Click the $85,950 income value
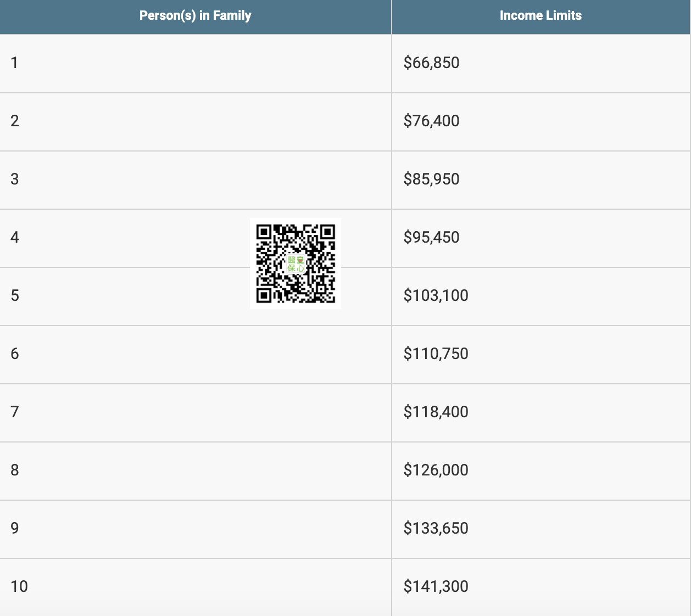 431,180
